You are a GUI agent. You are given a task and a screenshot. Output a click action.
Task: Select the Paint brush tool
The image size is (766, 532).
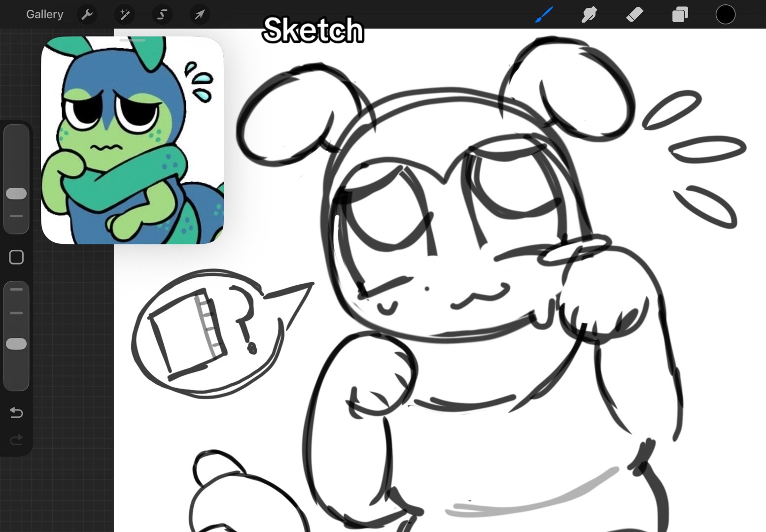click(x=544, y=14)
